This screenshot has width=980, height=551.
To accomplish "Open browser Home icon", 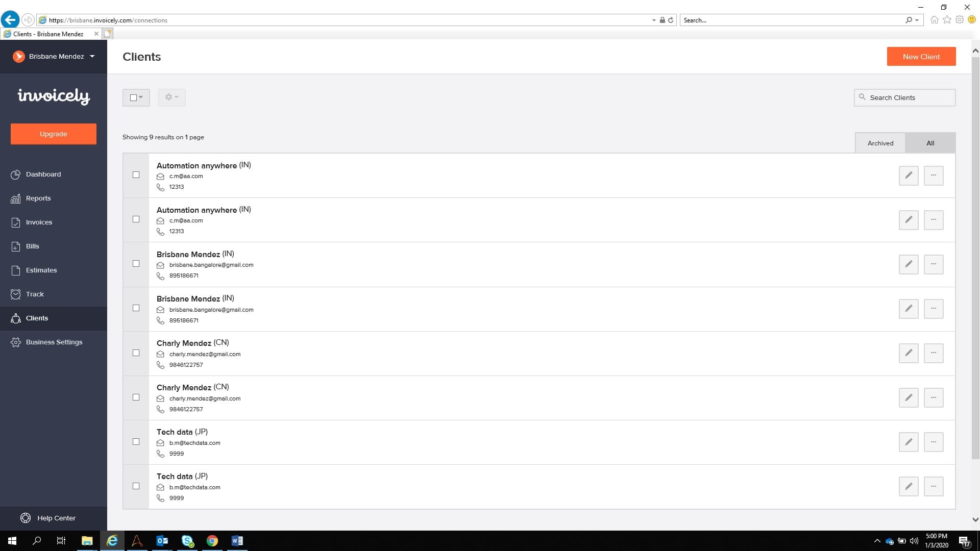I will (x=934, y=20).
